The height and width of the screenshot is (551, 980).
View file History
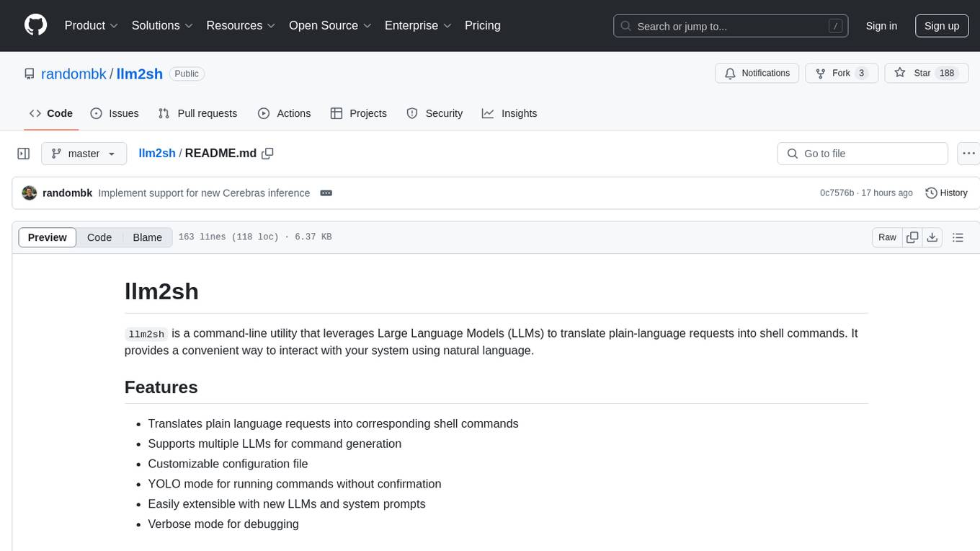tap(946, 193)
